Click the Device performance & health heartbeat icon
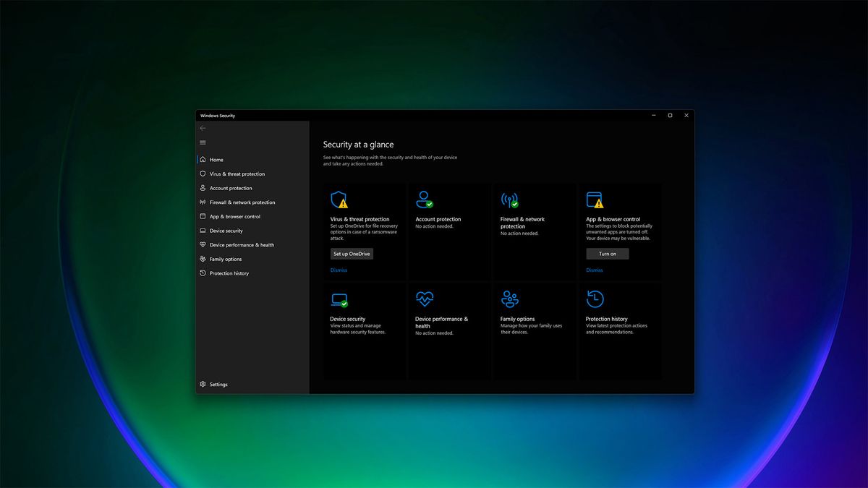The width and height of the screenshot is (868, 488). [x=425, y=299]
